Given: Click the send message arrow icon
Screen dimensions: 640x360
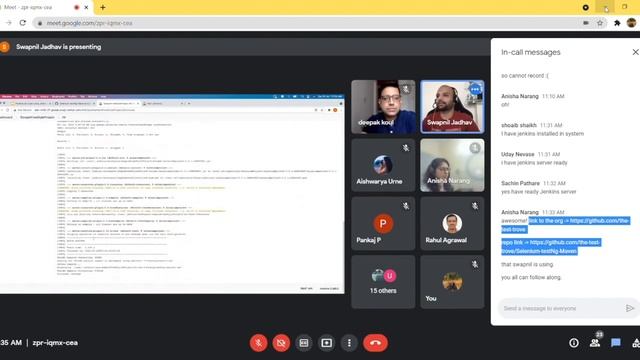Looking at the screenshot, I should click(630, 308).
